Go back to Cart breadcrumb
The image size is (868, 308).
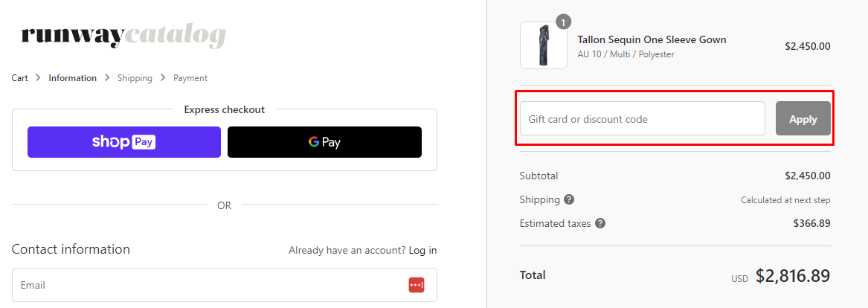[x=20, y=78]
